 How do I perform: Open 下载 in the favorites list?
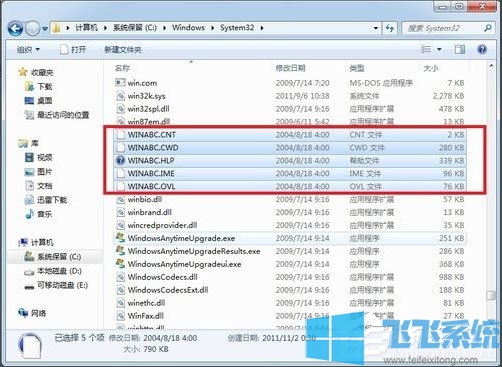pyautogui.click(x=45, y=87)
